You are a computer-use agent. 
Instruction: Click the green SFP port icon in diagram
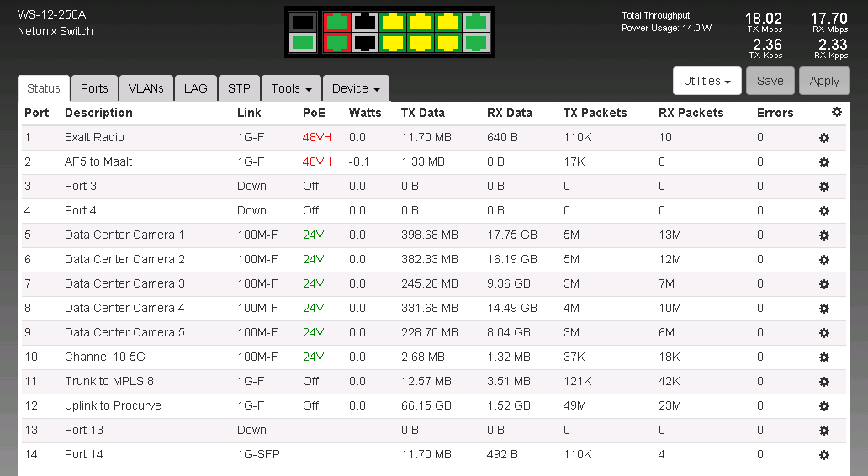tap(303, 42)
